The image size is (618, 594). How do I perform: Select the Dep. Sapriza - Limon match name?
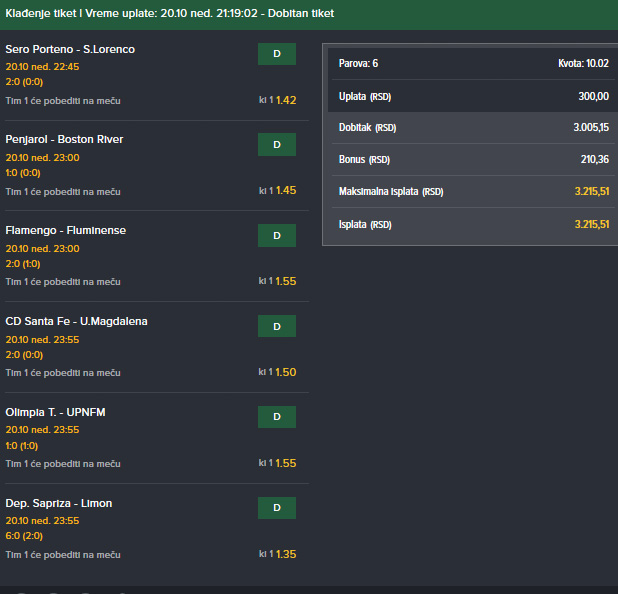click(x=59, y=503)
